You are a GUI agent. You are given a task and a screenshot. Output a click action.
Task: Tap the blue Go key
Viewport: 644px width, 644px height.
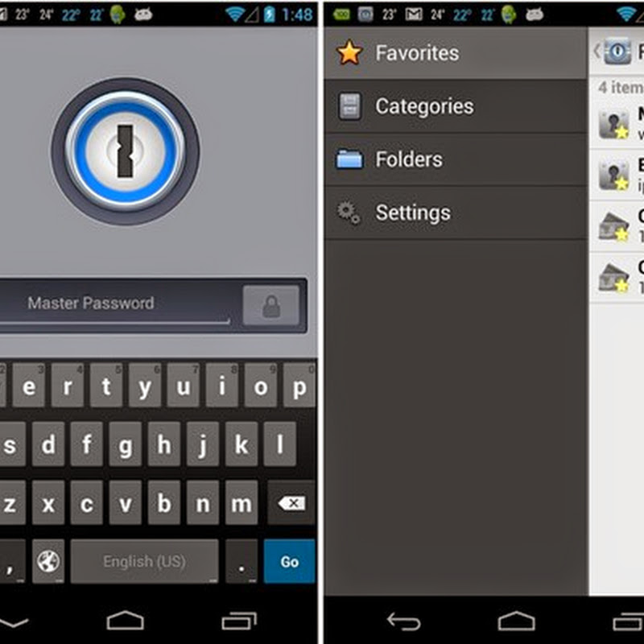coord(290,561)
